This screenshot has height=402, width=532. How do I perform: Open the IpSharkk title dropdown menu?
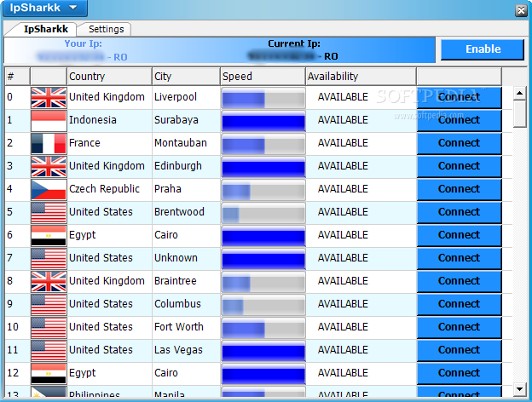(45, 8)
